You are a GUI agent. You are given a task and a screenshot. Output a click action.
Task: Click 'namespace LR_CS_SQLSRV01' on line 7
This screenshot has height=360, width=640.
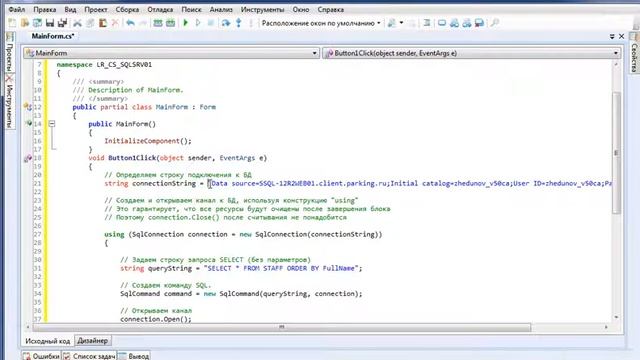pyautogui.click(x=104, y=64)
